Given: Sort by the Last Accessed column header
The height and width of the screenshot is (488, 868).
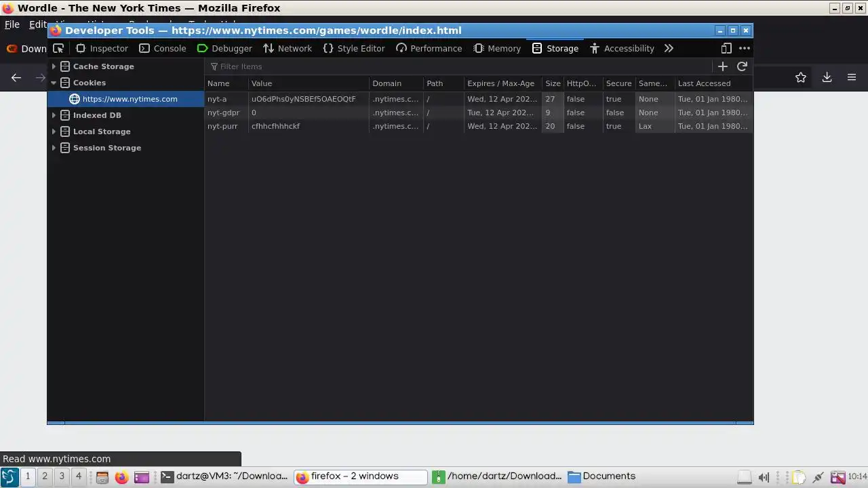Looking at the screenshot, I should (713, 83).
